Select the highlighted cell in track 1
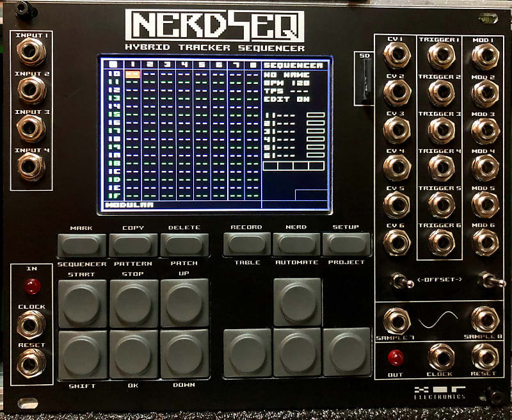Image resolution: width=512 pixels, height=420 pixels. point(132,74)
